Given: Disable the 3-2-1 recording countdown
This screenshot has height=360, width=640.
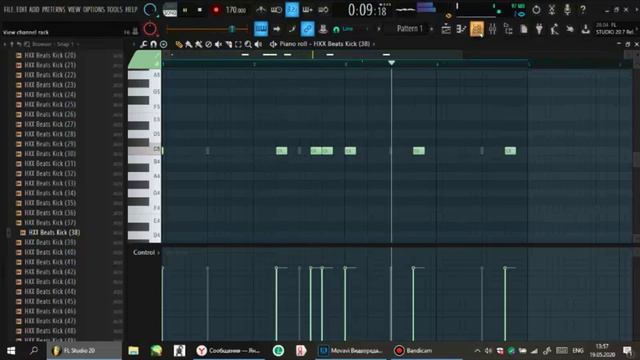Looking at the screenshot, I should [292, 9].
